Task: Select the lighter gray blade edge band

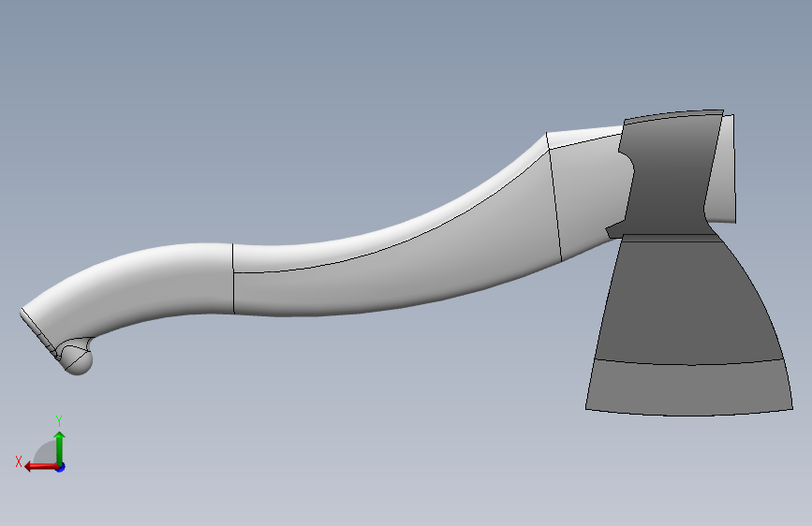Action: pos(688,388)
